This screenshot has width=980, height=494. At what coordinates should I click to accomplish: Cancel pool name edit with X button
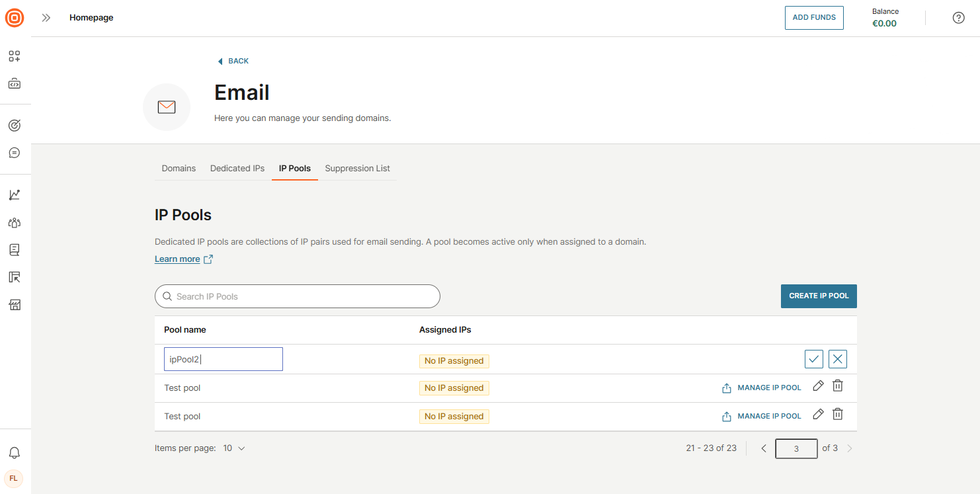[x=838, y=359]
